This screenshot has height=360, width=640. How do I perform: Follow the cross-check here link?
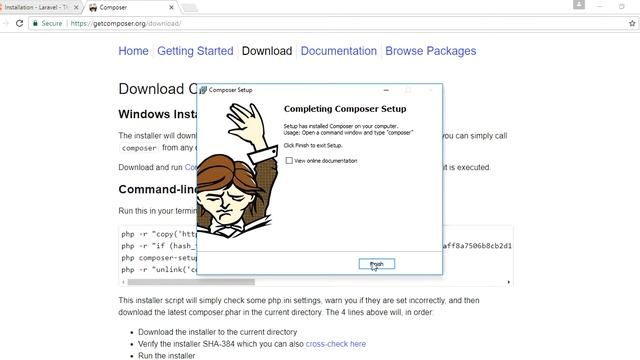[336, 344]
